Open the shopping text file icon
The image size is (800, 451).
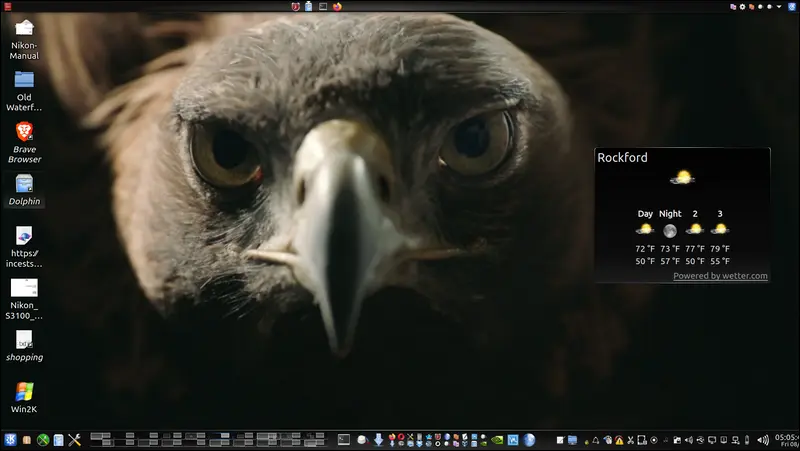click(x=24, y=346)
